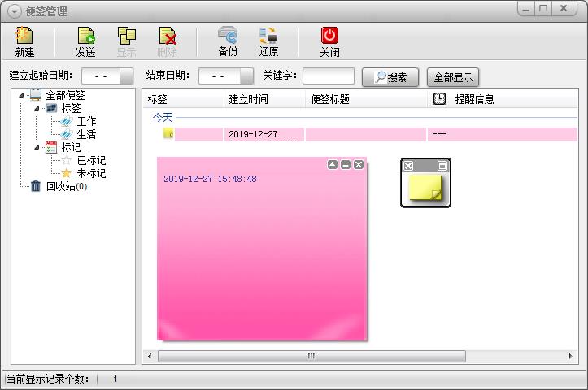Open the 结束日期 date dropdown
Viewport: 588px width, 390px height.
click(246, 76)
